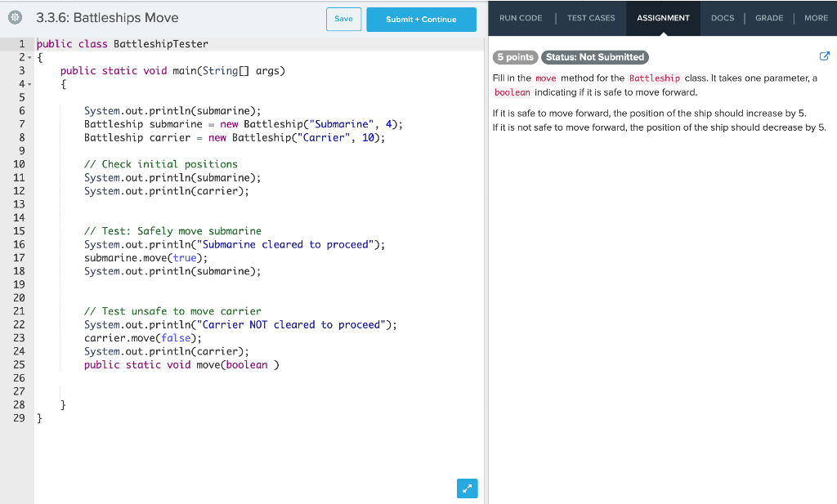The image size is (837, 504).
Task: Click the 'move' keyword in the instructions
Action: [x=545, y=78]
